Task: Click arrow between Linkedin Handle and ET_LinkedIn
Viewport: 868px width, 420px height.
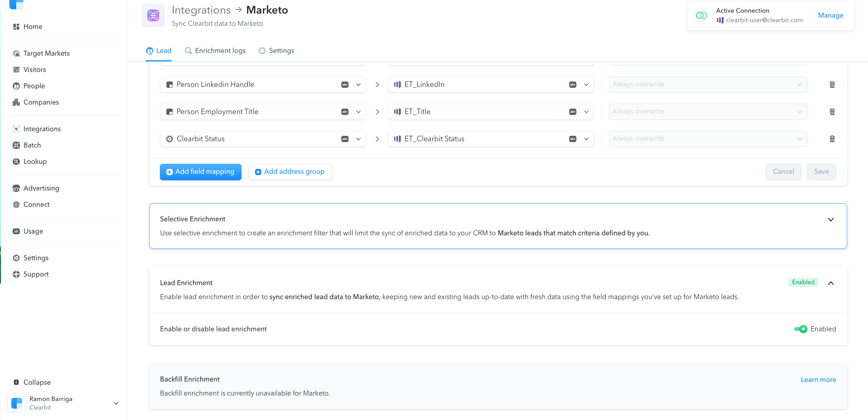Action: (377, 85)
